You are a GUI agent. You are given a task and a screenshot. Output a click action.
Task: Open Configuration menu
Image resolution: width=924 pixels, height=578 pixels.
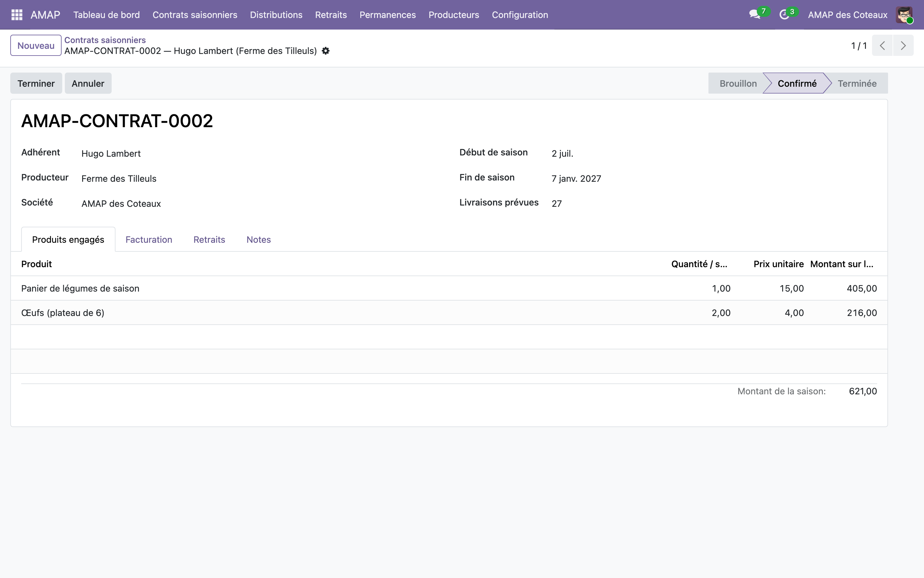[520, 14]
